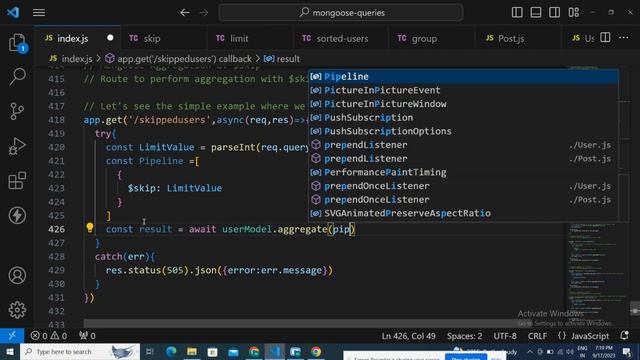
Task: Select the SVGAnimatedPreserveAspectRatio suggestion
Action: click(463, 213)
